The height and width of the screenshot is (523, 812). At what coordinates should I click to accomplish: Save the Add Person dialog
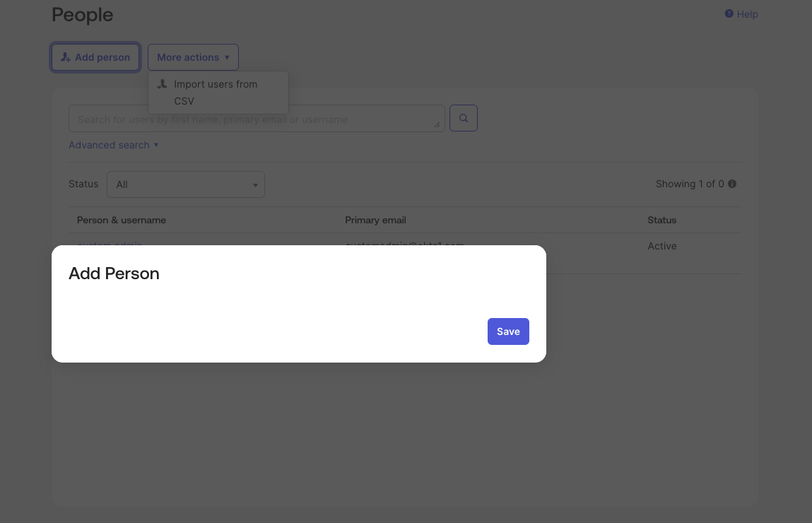pyautogui.click(x=509, y=331)
